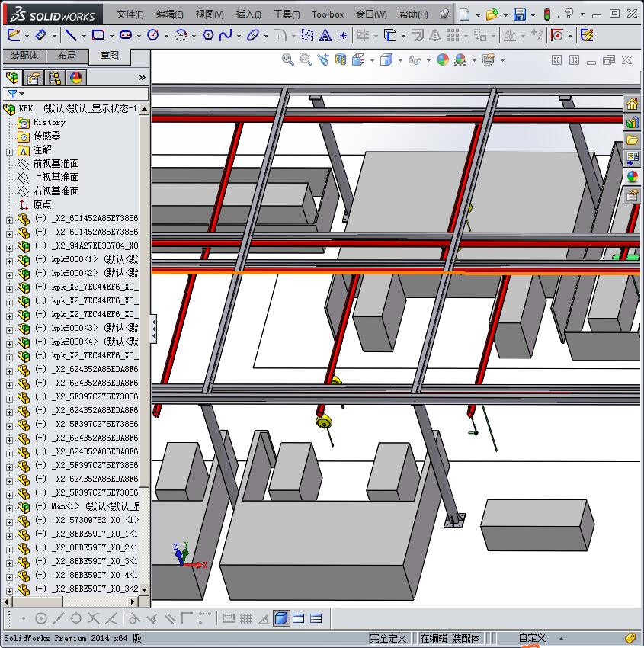Screen dimensions: 644x648
Task: Open the File Explorer task pane tab
Action: tap(632, 140)
